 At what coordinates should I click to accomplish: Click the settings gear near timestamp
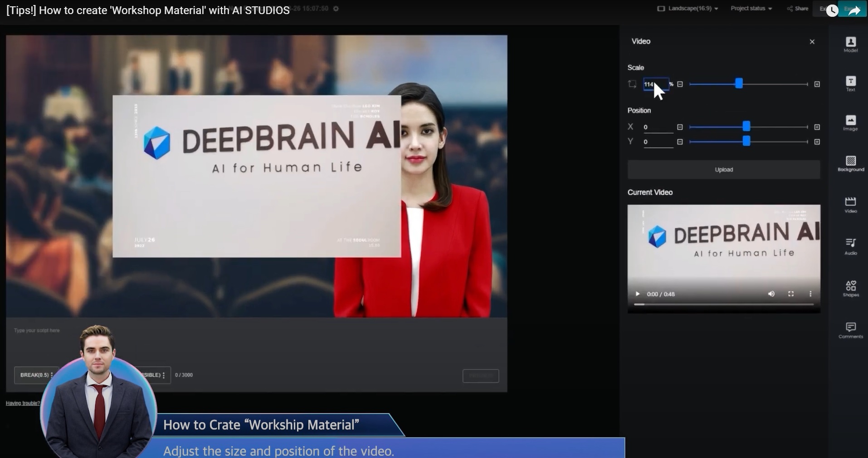point(336,9)
